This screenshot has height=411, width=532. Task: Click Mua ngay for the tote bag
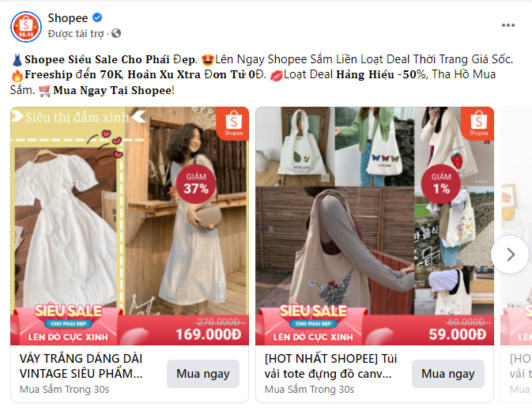pyautogui.click(x=448, y=374)
